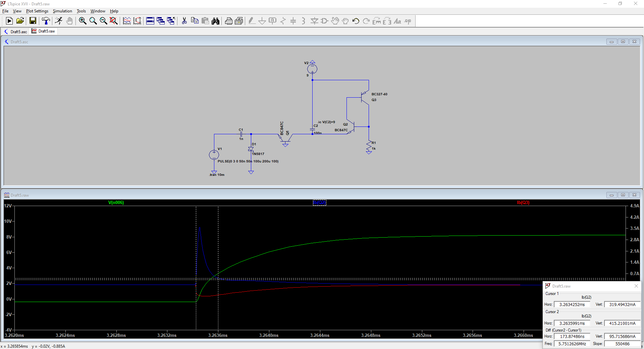
Task: Click Cursor 2 Vert value 415.21001mA
Action: pos(622,323)
